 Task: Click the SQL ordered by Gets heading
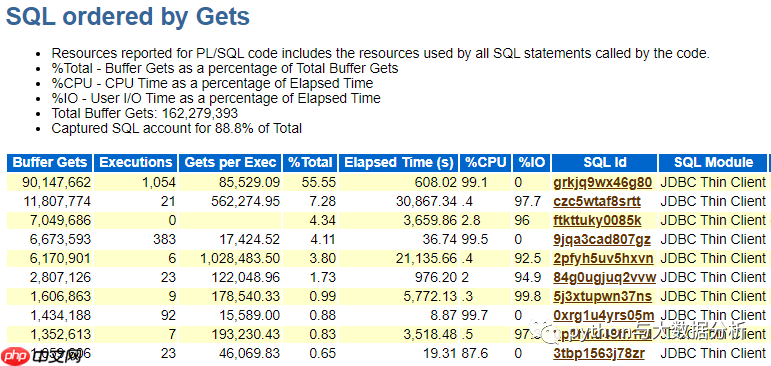coord(128,17)
